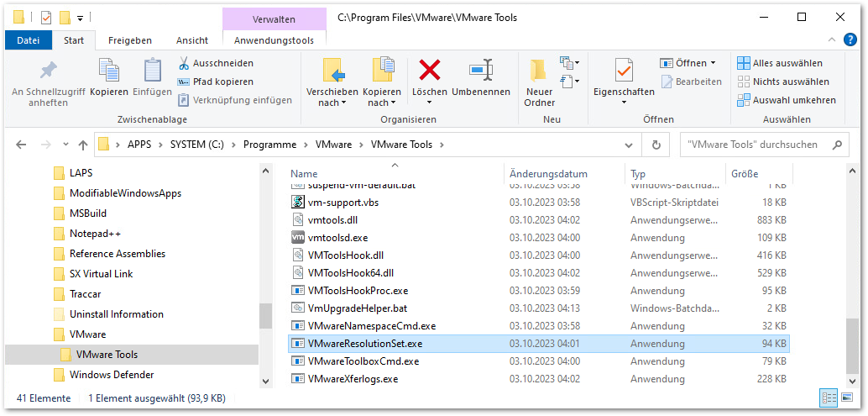The width and height of the screenshot is (868, 416).
Task: Click properties icon in quick access toolbar
Action: 46,18
